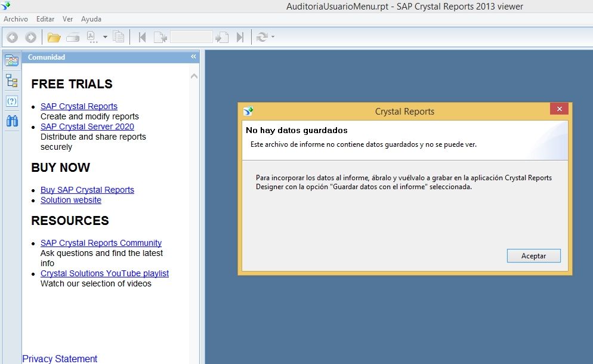The height and width of the screenshot is (364, 593).
Task: Close the Crystal Reports dialog with X
Action: pyautogui.click(x=560, y=109)
